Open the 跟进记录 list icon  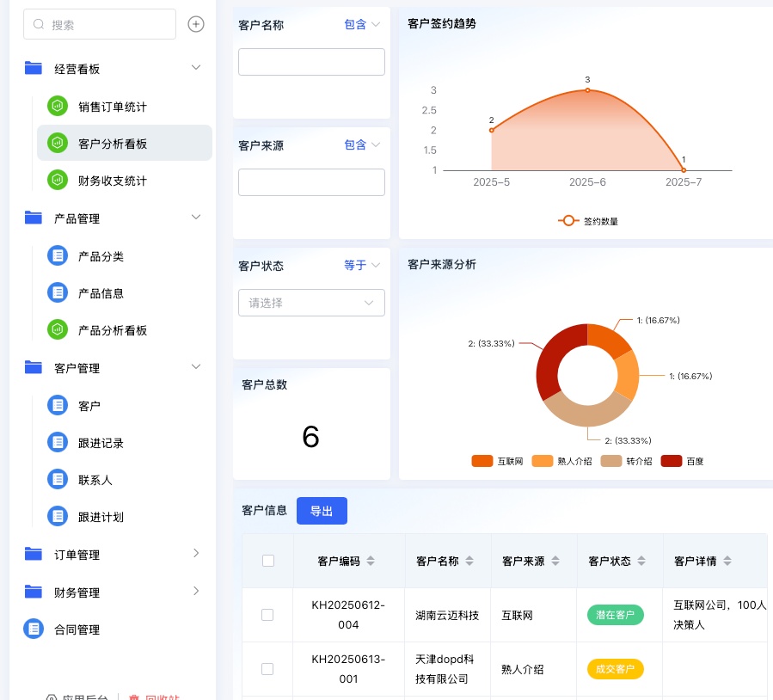tap(57, 442)
